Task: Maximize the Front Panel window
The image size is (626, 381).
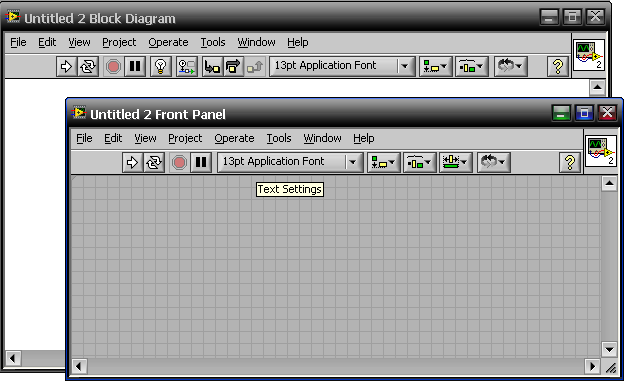Action: pyautogui.click(x=584, y=113)
